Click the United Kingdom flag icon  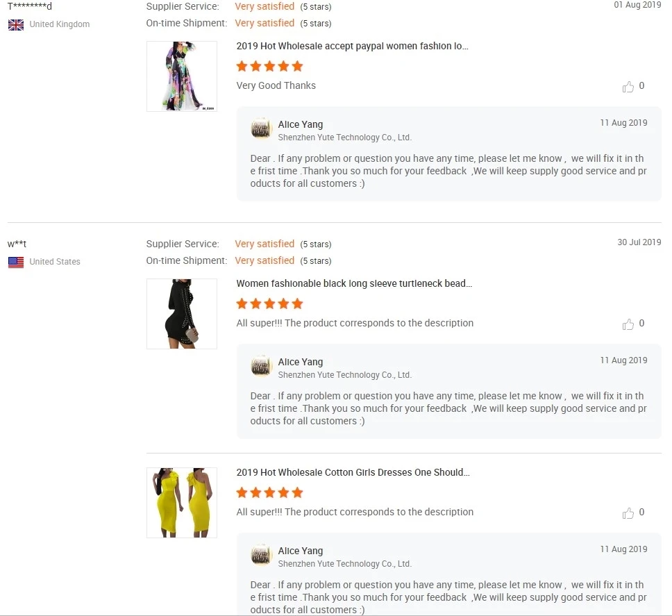[x=16, y=25]
